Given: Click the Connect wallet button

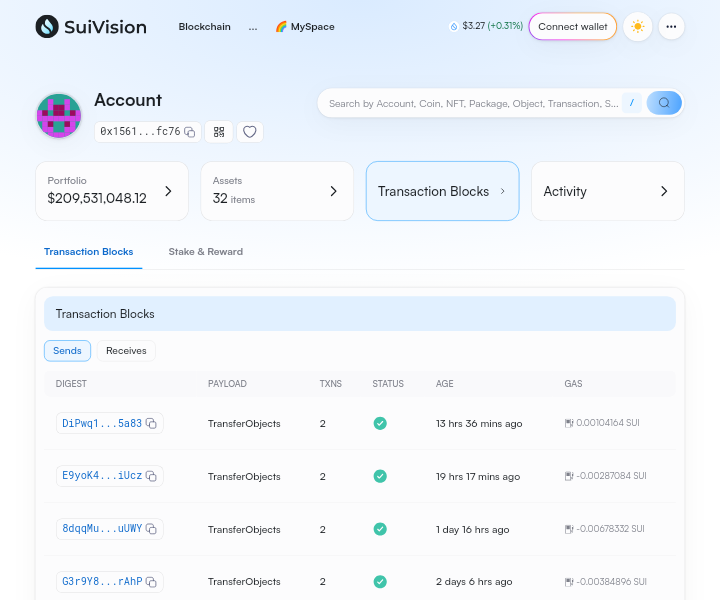Looking at the screenshot, I should tap(572, 27).
